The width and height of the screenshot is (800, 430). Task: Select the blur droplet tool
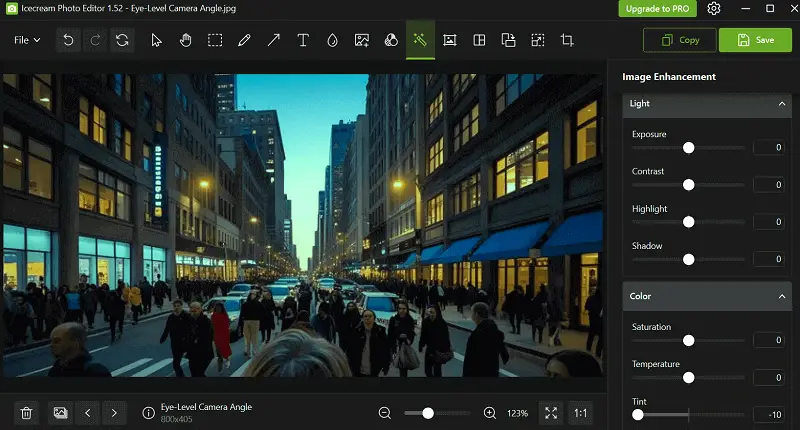(332, 40)
